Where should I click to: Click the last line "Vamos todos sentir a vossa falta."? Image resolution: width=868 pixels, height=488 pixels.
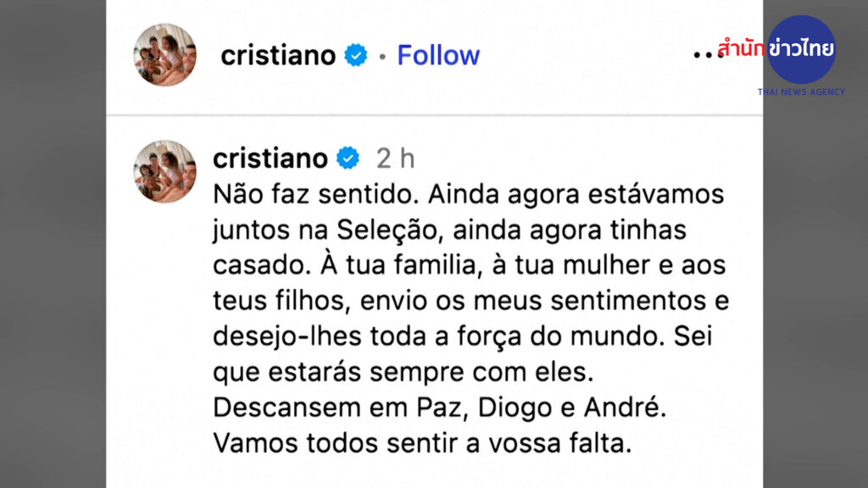coord(423,443)
